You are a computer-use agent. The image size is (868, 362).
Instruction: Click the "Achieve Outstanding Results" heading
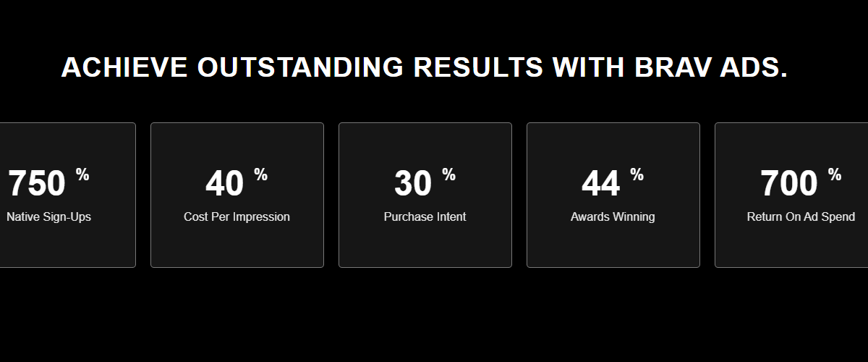pos(424,67)
